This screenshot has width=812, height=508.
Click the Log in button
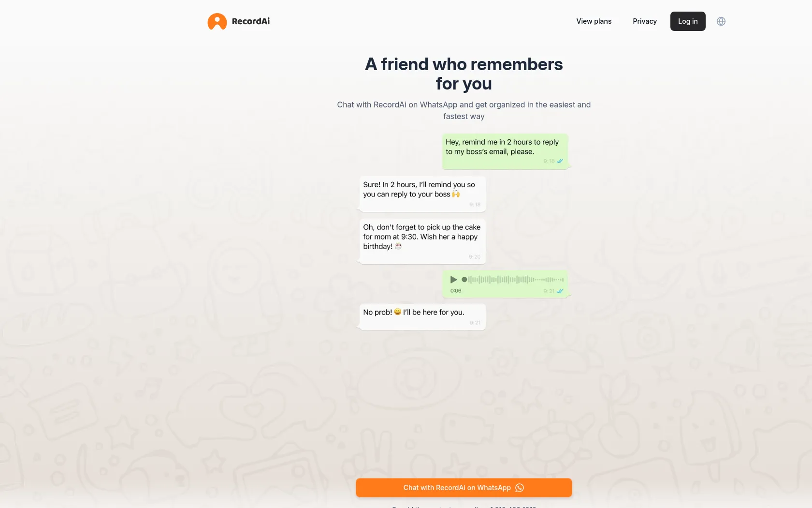tap(688, 21)
